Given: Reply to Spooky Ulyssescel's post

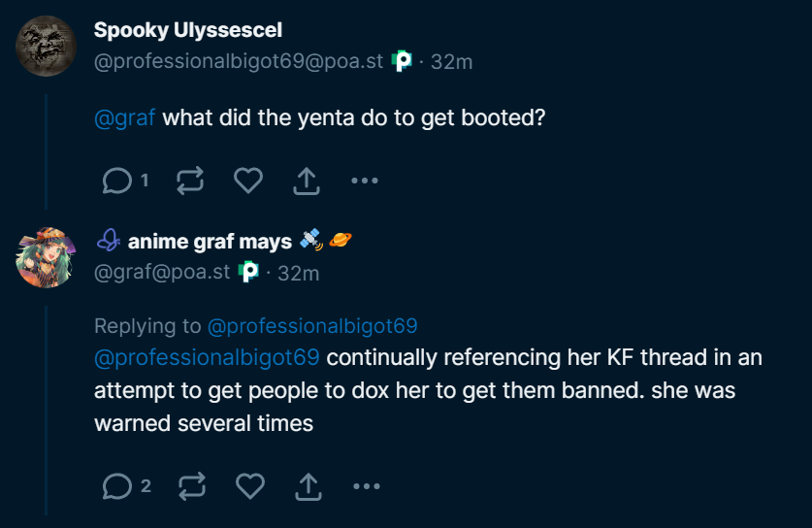Looking at the screenshot, I should click(117, 181).
